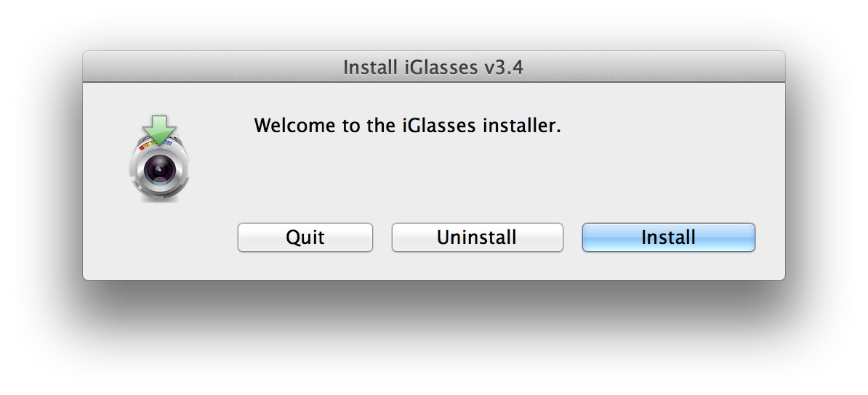Click the word "iGlasses" in welcome text
The height and width of the screenshot is (395, 868).
click(x=439, y=126)
